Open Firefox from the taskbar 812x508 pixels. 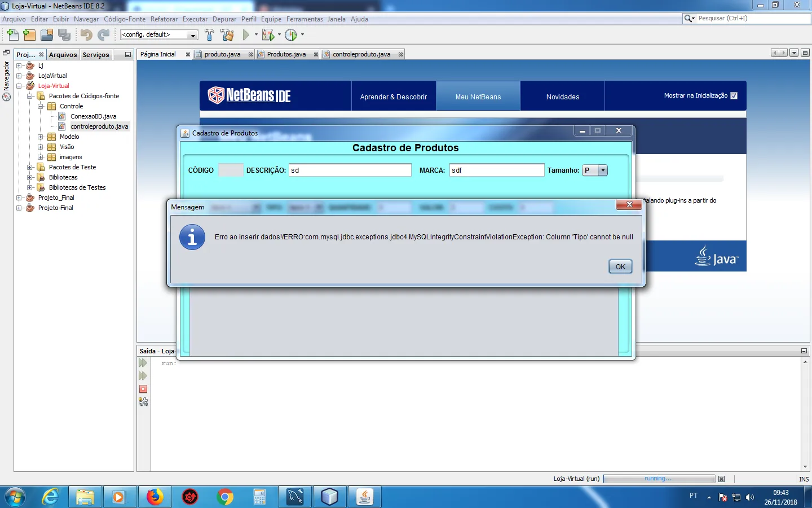pyautogui.click(x=155, y=497)
